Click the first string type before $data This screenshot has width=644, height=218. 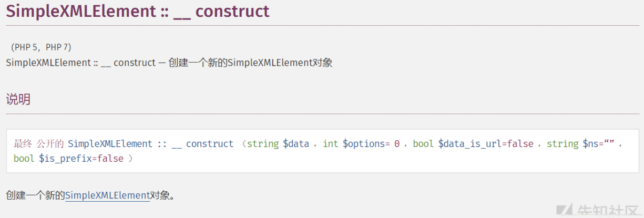pos(263,144)
